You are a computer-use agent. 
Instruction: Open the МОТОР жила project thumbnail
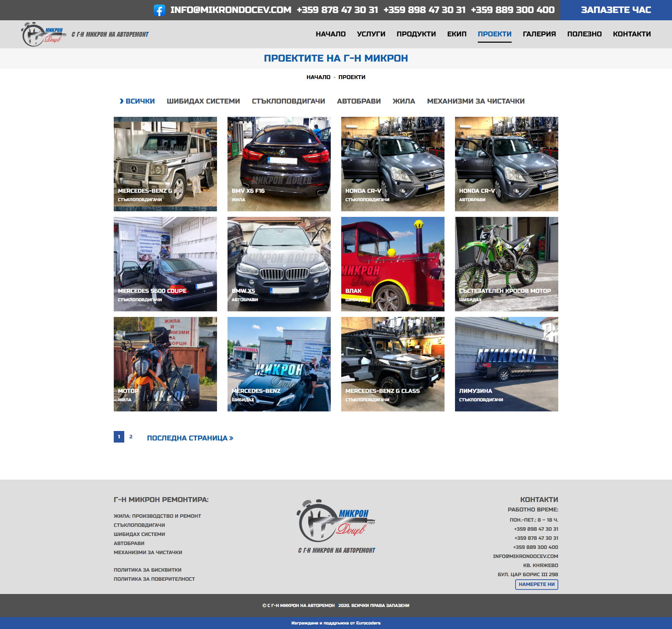click(165, 364)
